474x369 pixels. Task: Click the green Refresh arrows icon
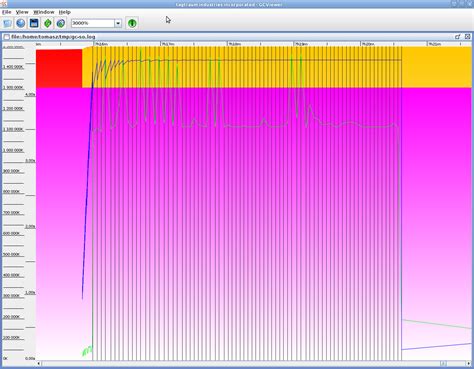coord(48,23)
